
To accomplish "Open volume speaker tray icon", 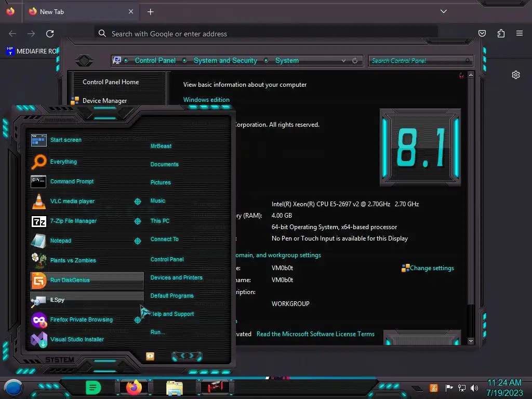I will click(474, 388).
